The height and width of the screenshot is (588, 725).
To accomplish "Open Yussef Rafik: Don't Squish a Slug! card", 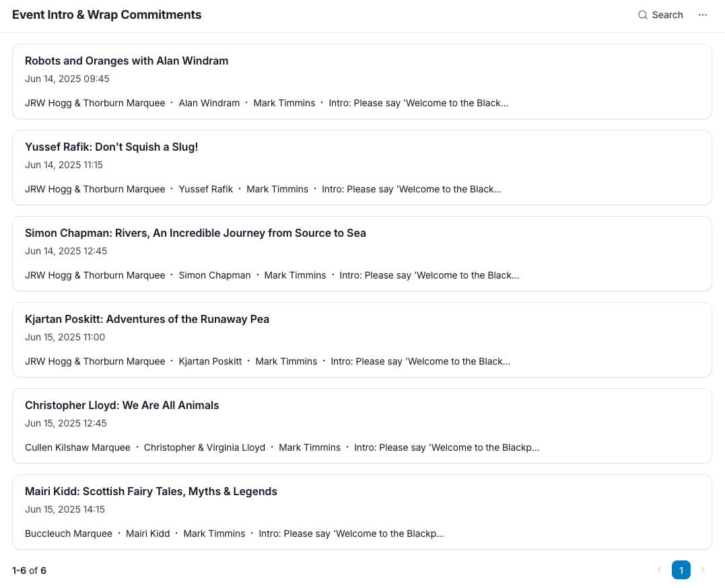I will 361,168.
